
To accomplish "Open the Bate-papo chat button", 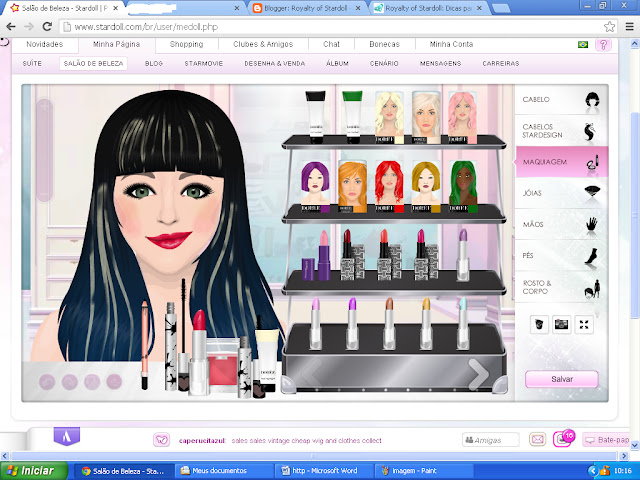I will (x=607, y=440).
